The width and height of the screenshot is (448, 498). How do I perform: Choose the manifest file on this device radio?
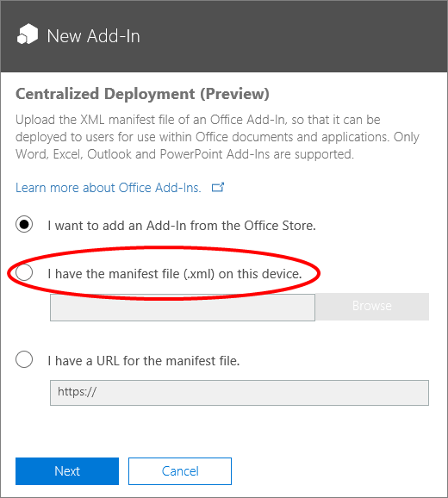coord(24,272)
